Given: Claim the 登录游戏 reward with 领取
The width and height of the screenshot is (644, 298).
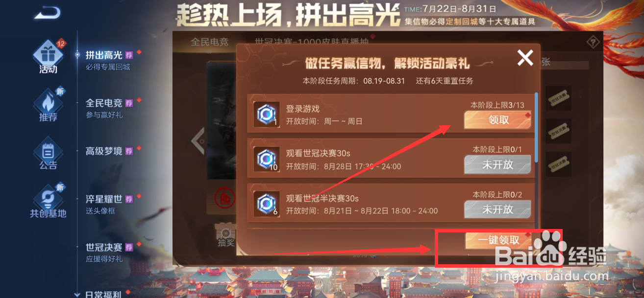Looking at the screenshot, I should point(498,120).
